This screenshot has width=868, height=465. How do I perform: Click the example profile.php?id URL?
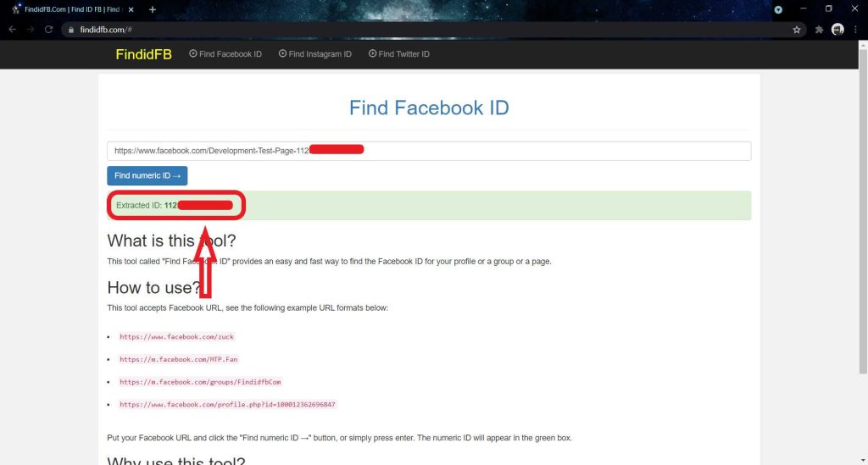227,405
